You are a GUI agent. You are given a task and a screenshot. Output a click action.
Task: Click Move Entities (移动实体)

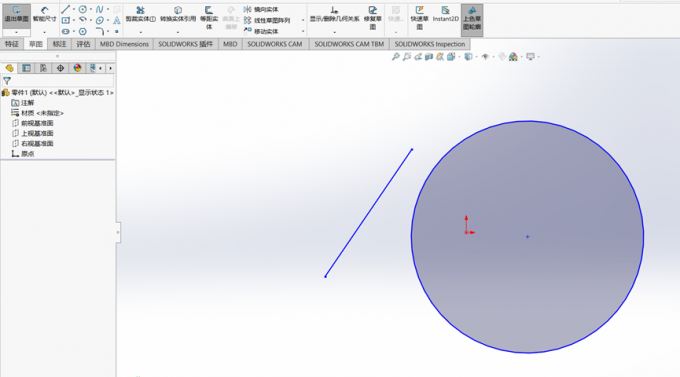(261, 31)
